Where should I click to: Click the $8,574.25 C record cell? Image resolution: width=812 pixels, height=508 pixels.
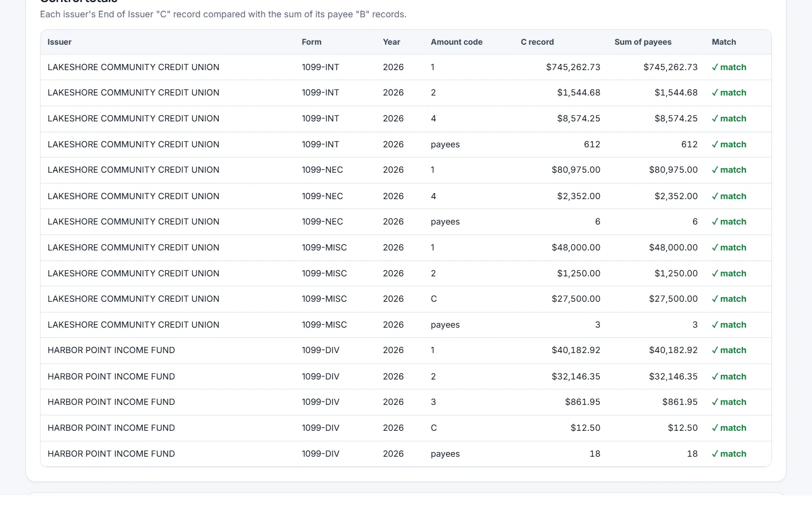tap(579, 118)
